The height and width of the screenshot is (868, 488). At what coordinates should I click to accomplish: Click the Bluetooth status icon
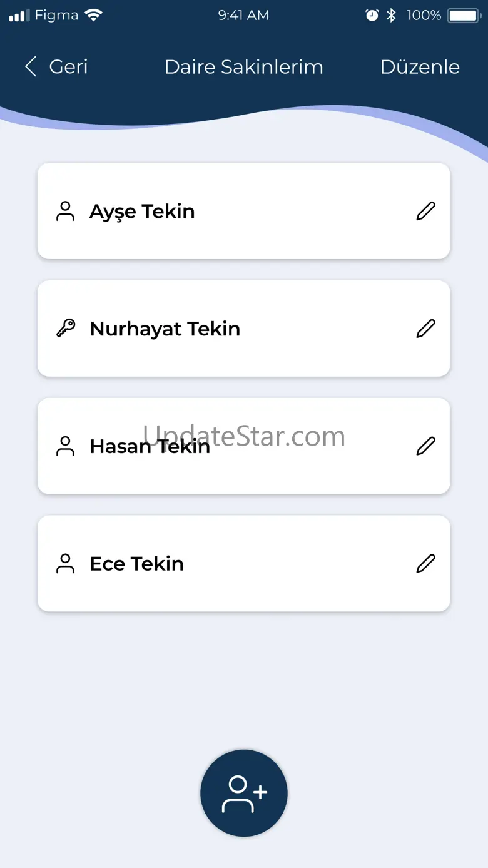(392, 16)
